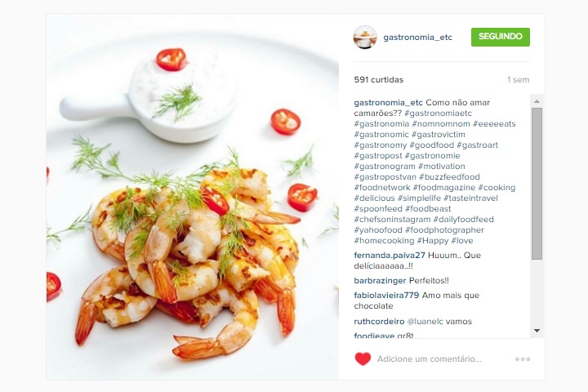Viewport: 588px width, 392px height.
Task: Click the gastronomia_etc profile avatar
Action: click(x=365, y=37)
